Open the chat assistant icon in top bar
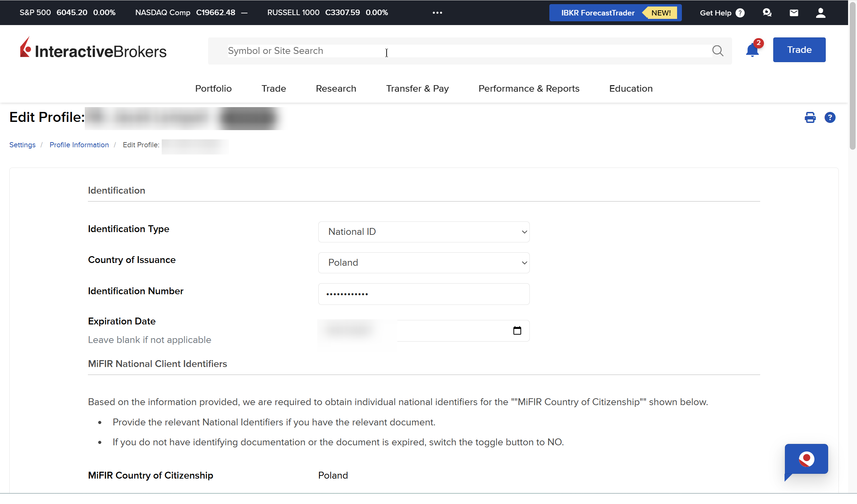This screenshot has width=857, height=504. click(767, 13)
